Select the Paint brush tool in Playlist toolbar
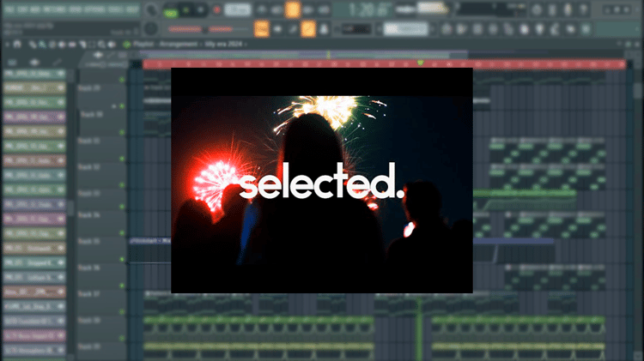This screenshot has width=644, height=361. click(43, 45)
